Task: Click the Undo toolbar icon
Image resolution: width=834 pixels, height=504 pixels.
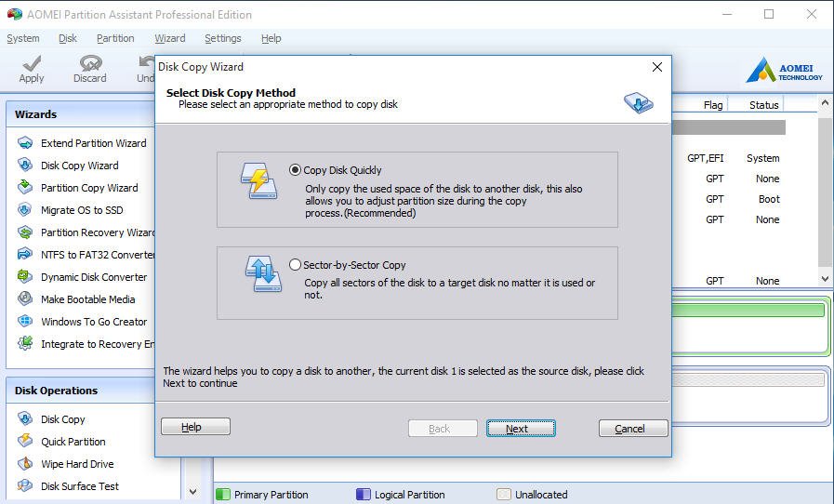Action: point(146,61)
